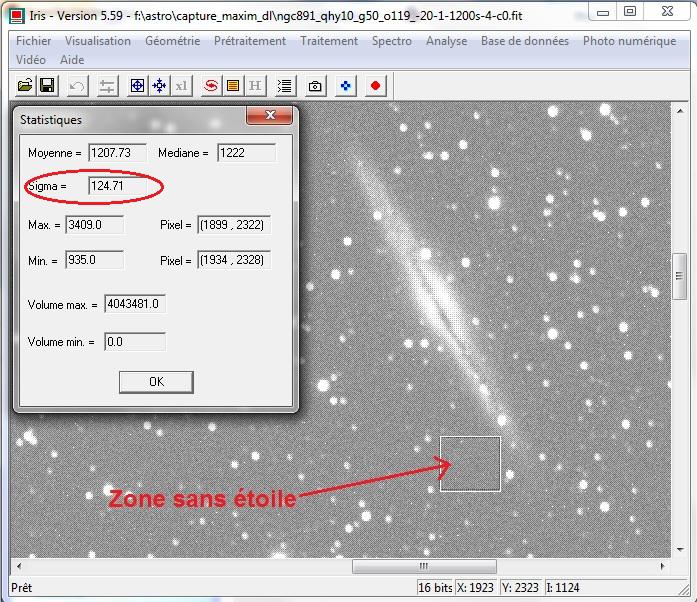
Task: Save image with the floppy disk icon
Action: point(47,85)
